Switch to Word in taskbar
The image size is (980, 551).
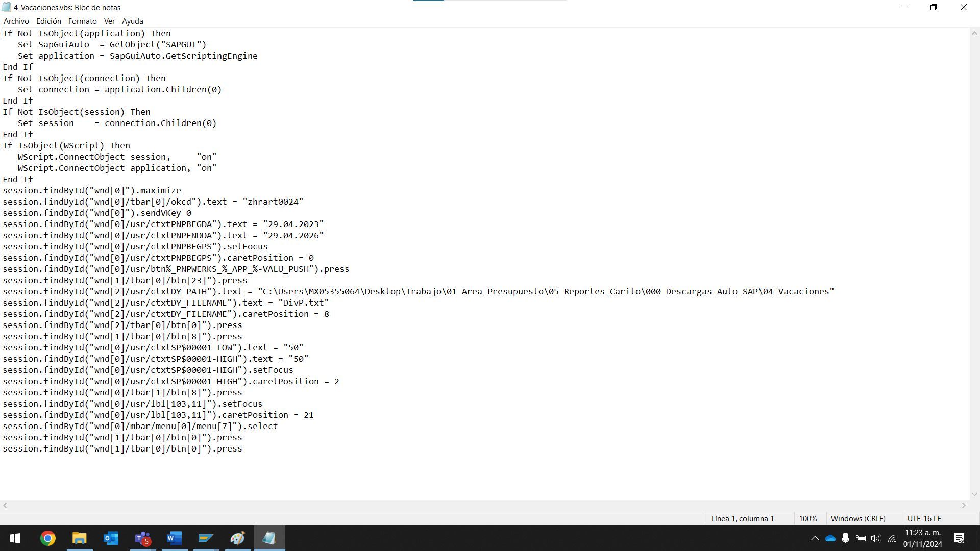point(175,538)
